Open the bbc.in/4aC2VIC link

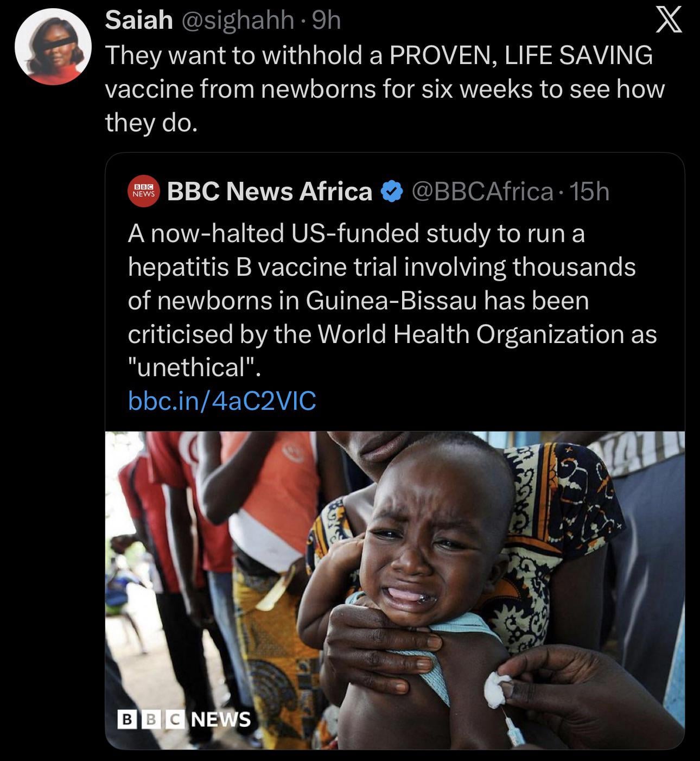tap(222, 401)
